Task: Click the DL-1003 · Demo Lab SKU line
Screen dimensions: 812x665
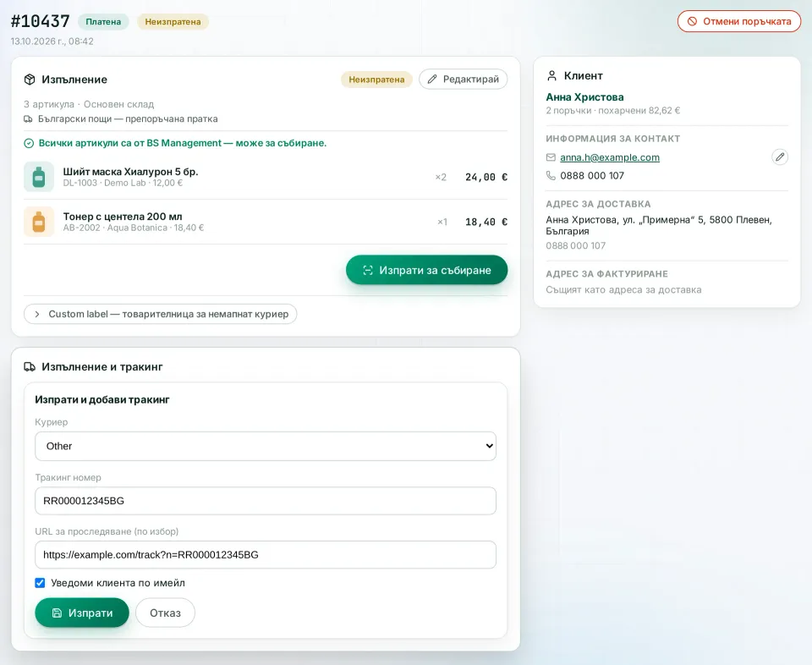Action: 123,183
